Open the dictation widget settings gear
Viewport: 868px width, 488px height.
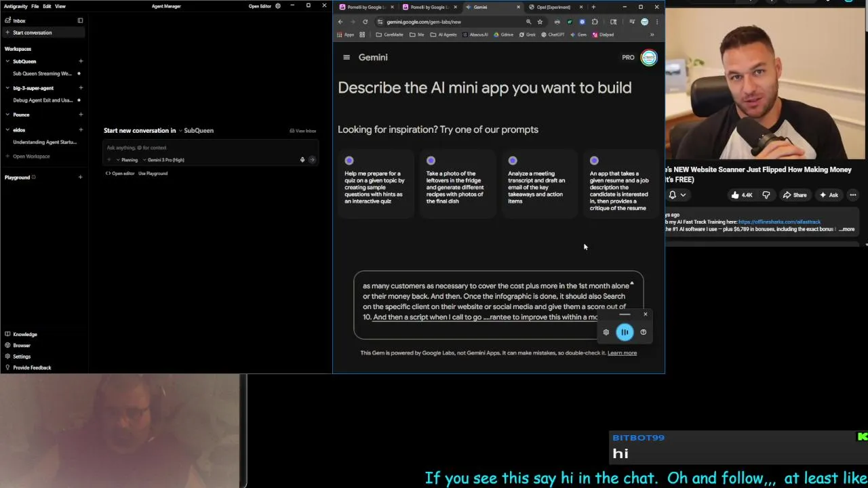pyautogui.click(x=606, y=332)
